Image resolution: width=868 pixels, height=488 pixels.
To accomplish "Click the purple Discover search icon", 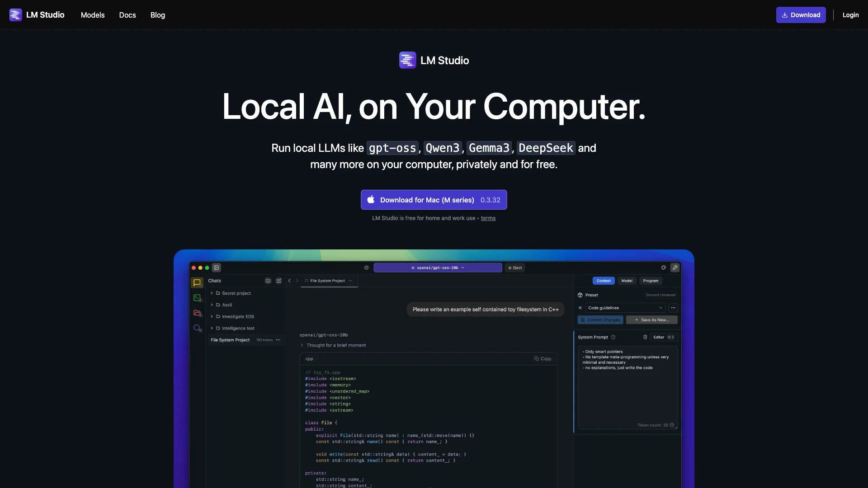I will (x=197, y=328).
